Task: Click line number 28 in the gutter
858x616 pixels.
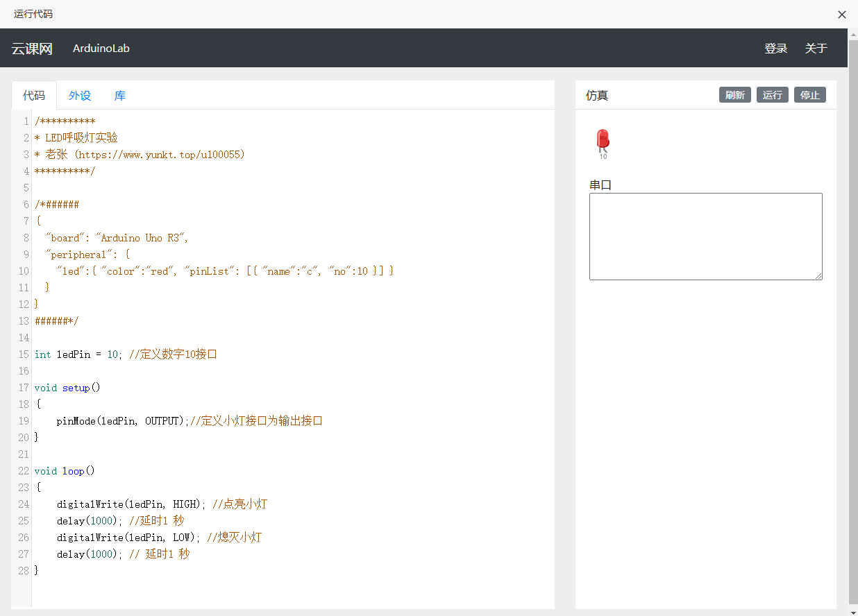Action: click(x=24, y=571)
